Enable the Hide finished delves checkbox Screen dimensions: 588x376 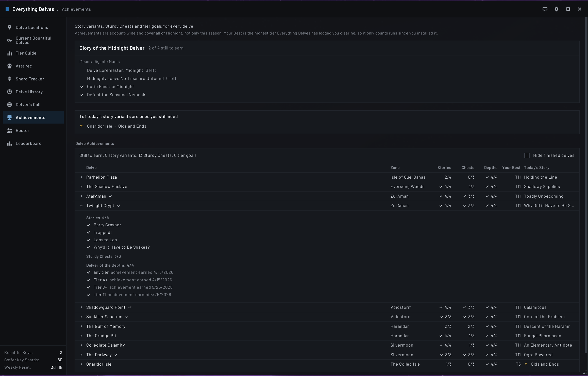527,156
